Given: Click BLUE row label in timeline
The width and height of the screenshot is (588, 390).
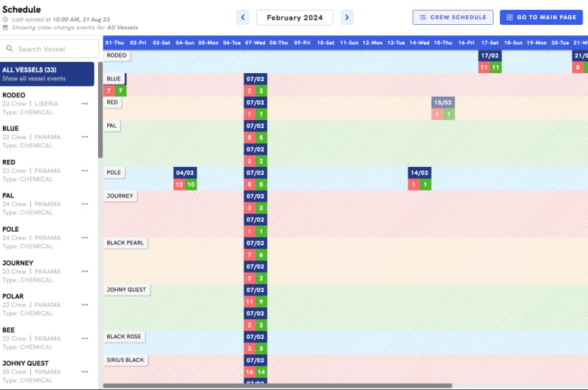Looking at the screenshot, I should [x=114, y=79].
